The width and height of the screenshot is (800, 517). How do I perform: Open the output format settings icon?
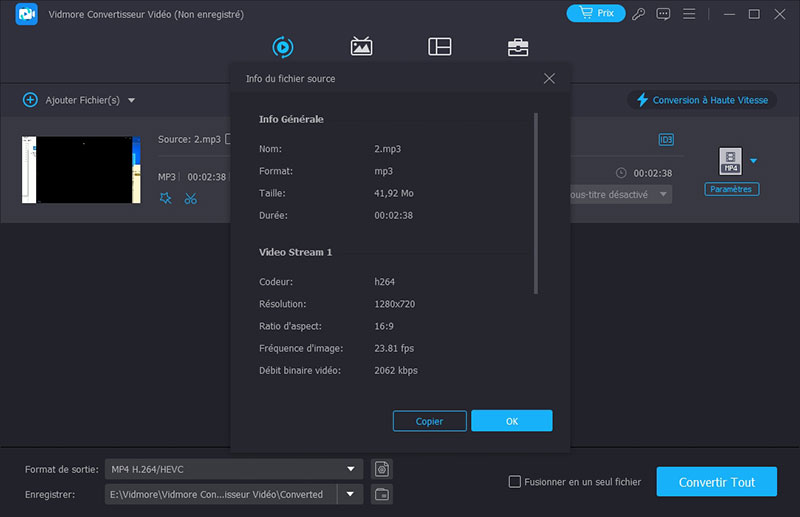pos(381,468)
